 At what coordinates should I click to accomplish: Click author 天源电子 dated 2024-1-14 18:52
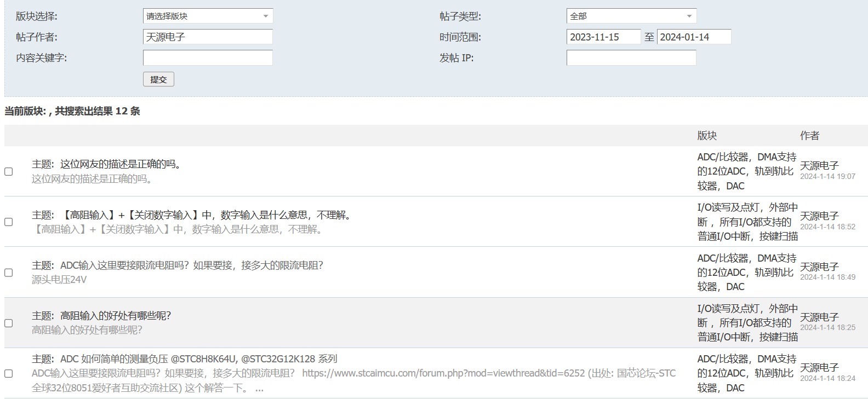[819, 216]
